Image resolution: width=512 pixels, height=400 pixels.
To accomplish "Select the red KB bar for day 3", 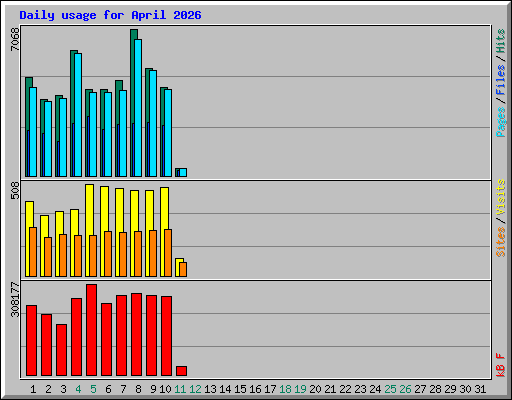I will [x=62, y=350].
